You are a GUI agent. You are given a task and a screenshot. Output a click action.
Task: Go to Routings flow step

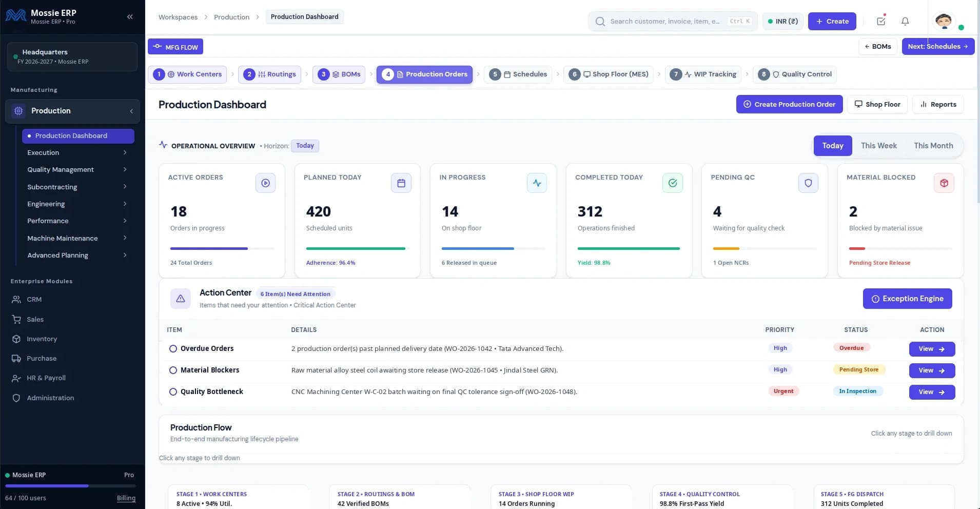[270, 74]
